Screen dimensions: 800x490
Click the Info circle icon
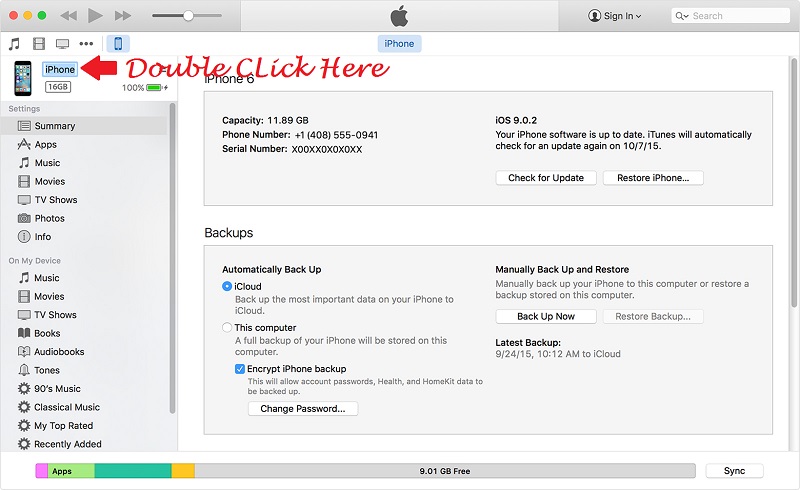click(24, 237)
